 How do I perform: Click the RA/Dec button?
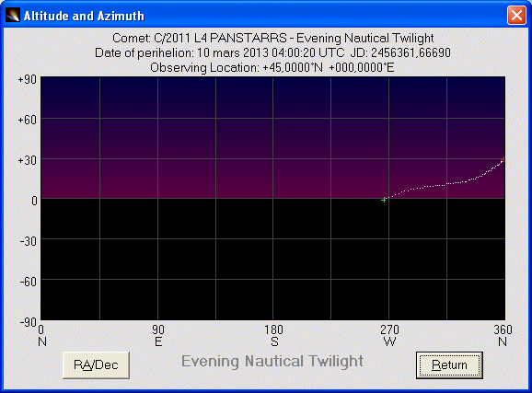pyautogui.click(x=96, y=365)
